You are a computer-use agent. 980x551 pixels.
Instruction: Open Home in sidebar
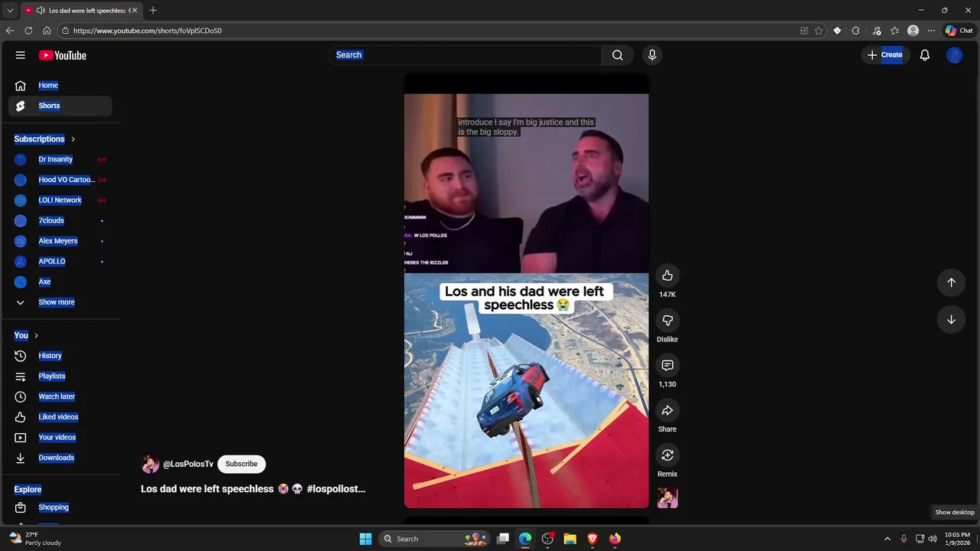pos(60,86)
